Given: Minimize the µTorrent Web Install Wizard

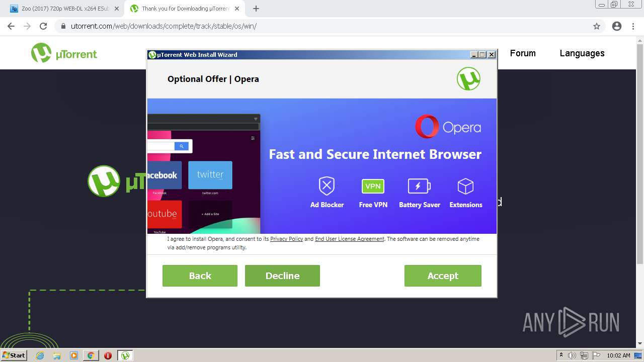Looking at the screenshot, I should pyautogui.click(x=474, y=55).
